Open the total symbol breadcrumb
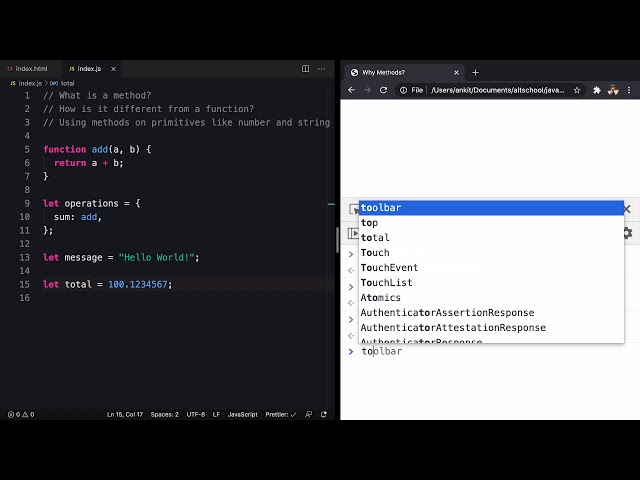640x480 pixels. click(62, 83)
